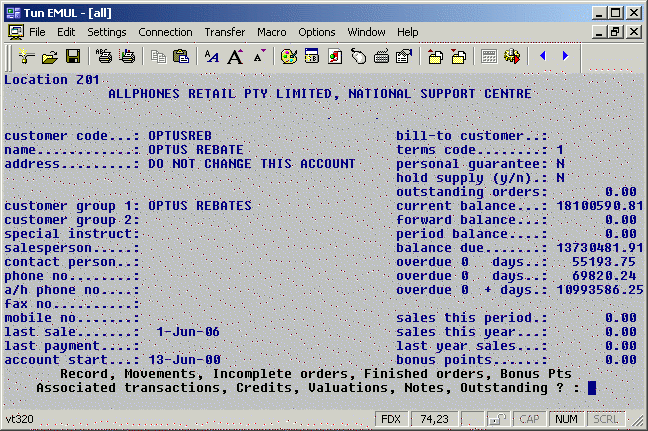Open the Transfer menu

click(x=225, y=32)
